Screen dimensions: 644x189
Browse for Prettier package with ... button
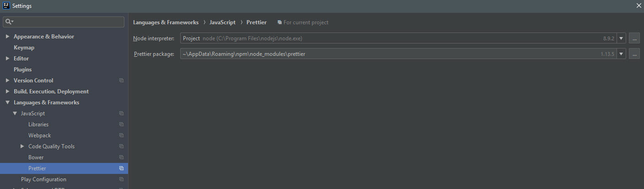tap(634, 54)
